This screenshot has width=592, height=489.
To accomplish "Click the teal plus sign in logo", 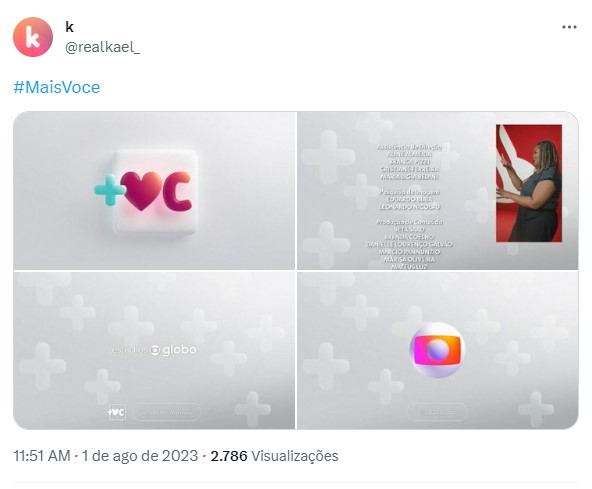I will [109, 190].
